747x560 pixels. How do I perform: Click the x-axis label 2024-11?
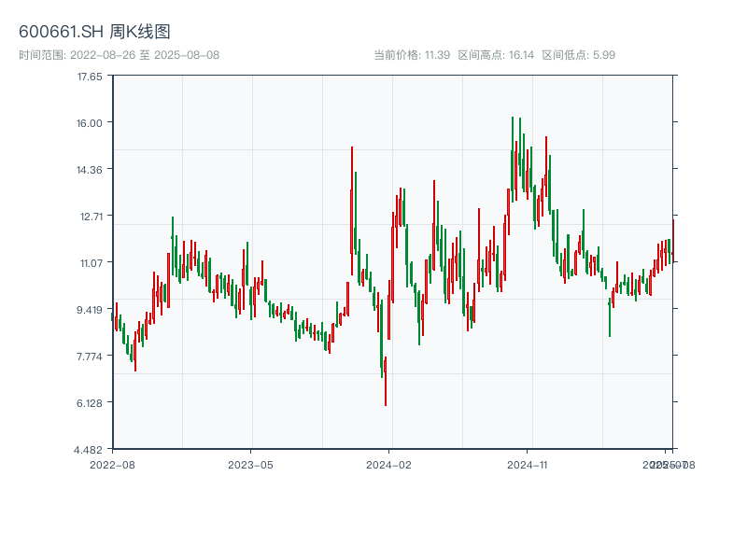click(528, 465)
